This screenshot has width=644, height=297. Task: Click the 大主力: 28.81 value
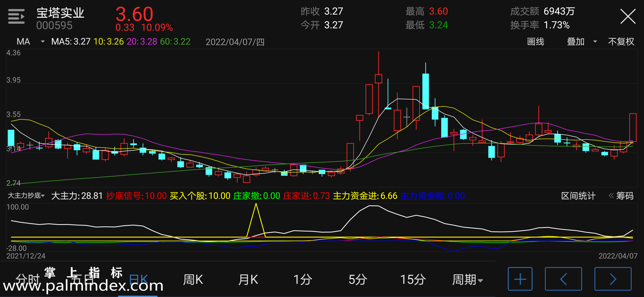tap(77, 196)
